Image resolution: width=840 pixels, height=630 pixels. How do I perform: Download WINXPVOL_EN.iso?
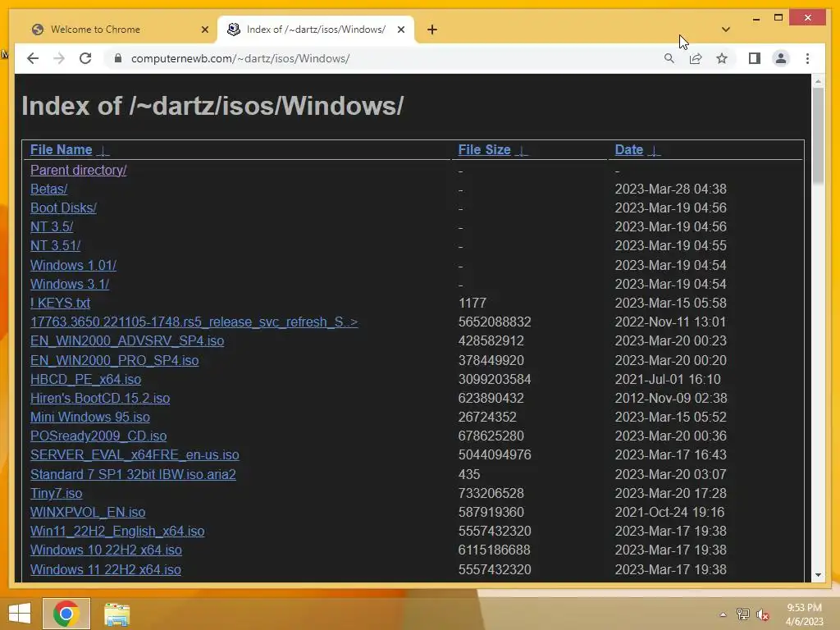[x=87, y=512]
